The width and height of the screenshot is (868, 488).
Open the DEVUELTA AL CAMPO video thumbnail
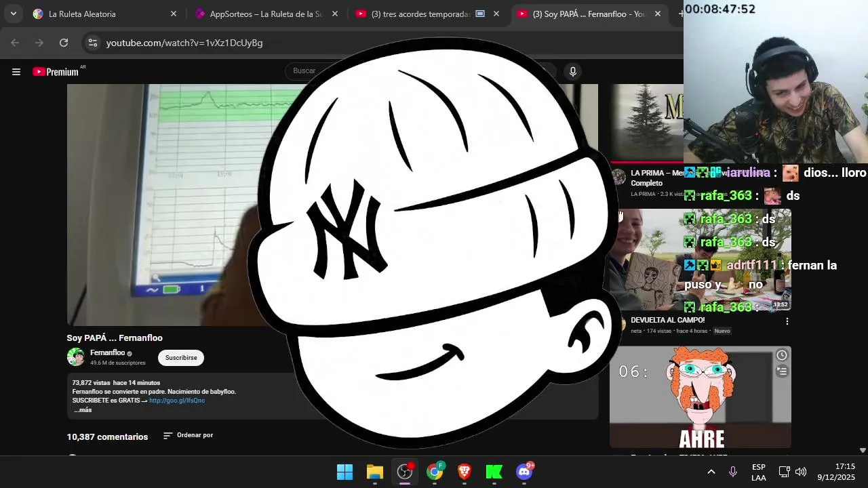700,260
